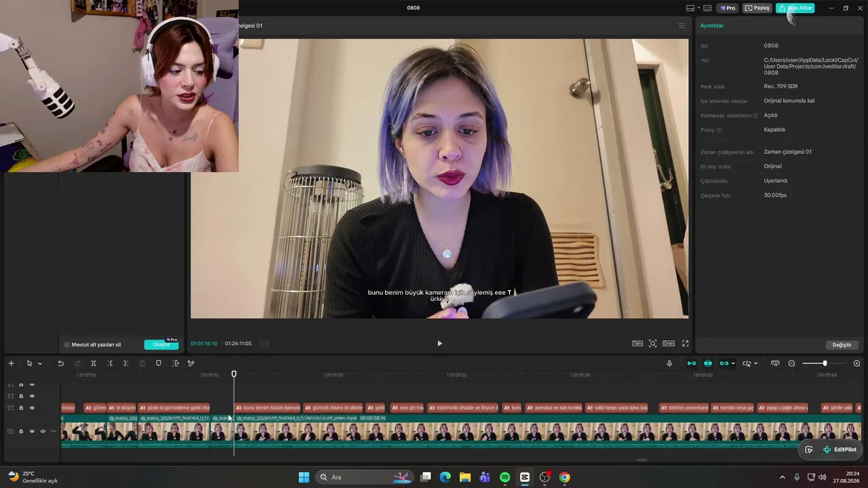The width and height of the screenshot is (868, 488).
Task: Open the keyboard shortcuts icon in title bar
Action: tap(707, 8)
